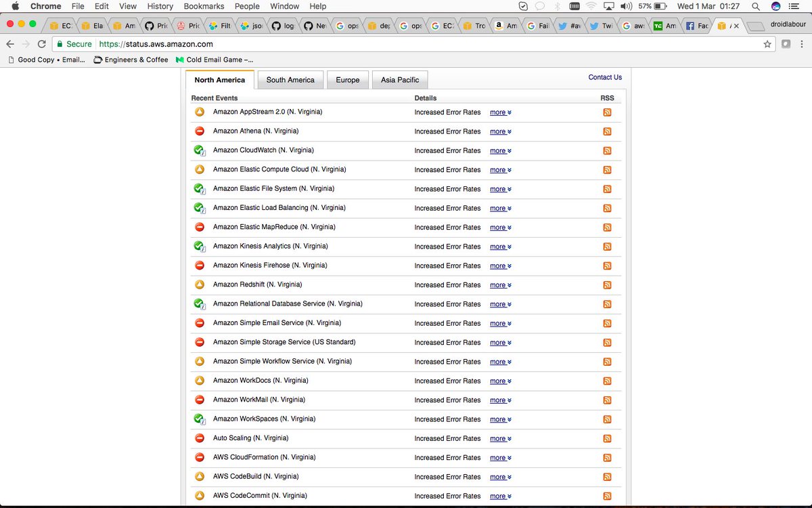Expand more details for Amazon AppStream 2.0
This screenshot has width=812, height=508.
tap(500, 112)
